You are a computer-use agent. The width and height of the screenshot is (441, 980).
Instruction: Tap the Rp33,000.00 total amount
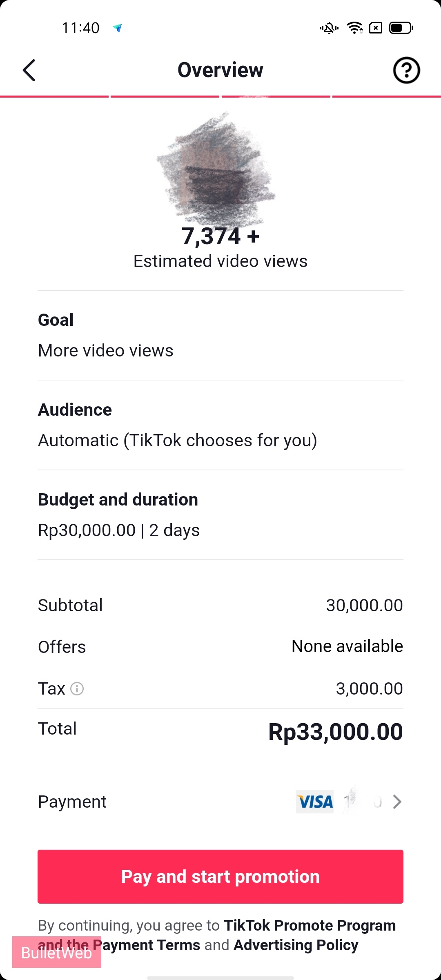(335, 732)
